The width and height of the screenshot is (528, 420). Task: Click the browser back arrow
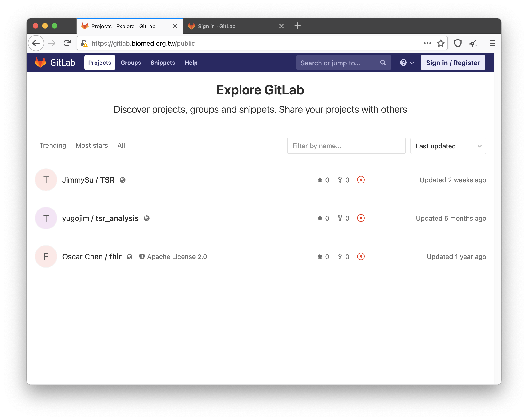coord(36,43)
